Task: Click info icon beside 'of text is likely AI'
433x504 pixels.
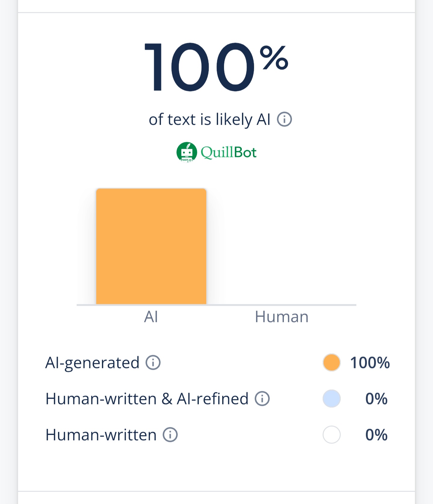Action: 284,119
